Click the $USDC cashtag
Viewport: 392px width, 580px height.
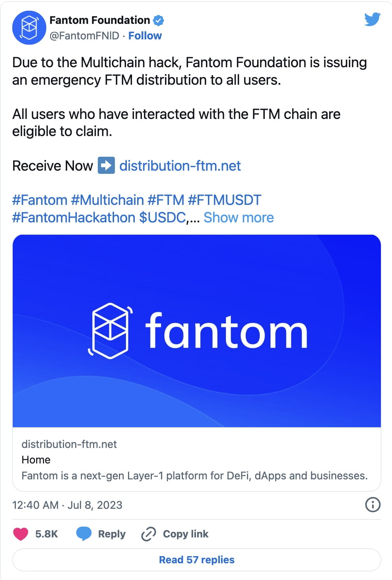162,217
